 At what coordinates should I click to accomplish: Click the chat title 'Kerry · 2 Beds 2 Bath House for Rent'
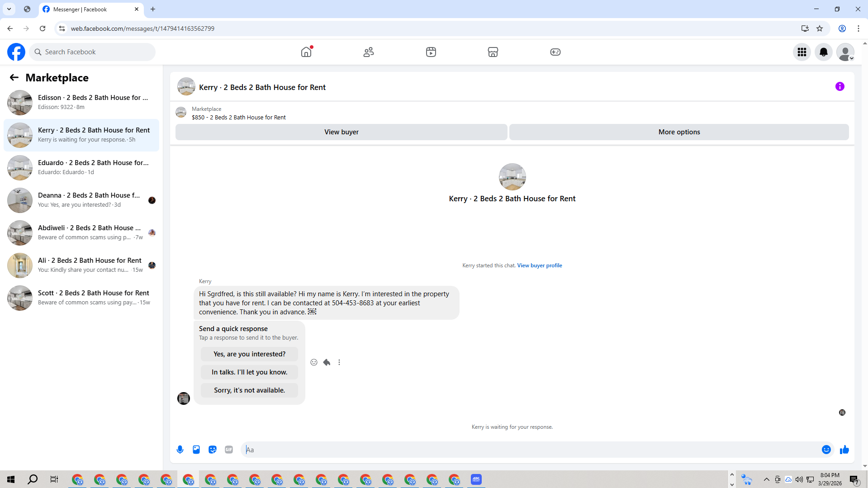(262, 87)
